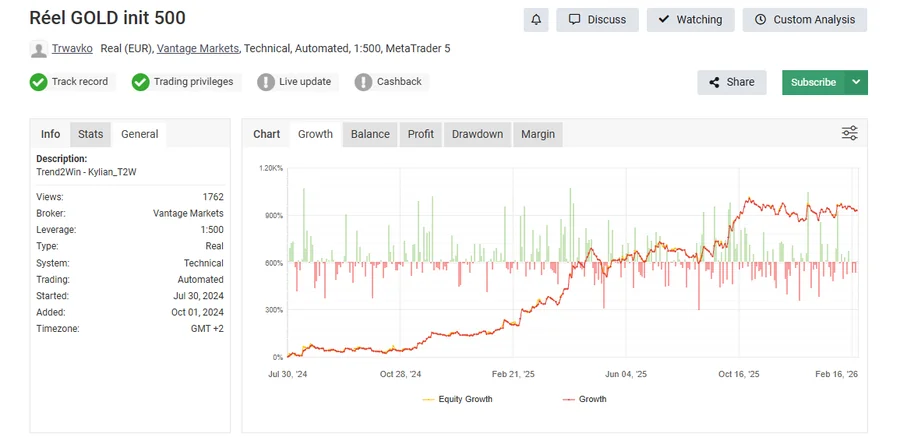The image size is (900, 448).
Task: Toggle the Watching button
Action: coord(690,20)
